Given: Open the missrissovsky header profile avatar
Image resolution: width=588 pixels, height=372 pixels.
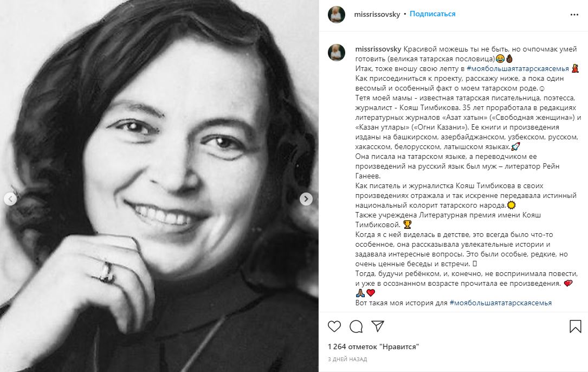Looking at the screenshot, I should pyautogui.click(x=337, y=15).
